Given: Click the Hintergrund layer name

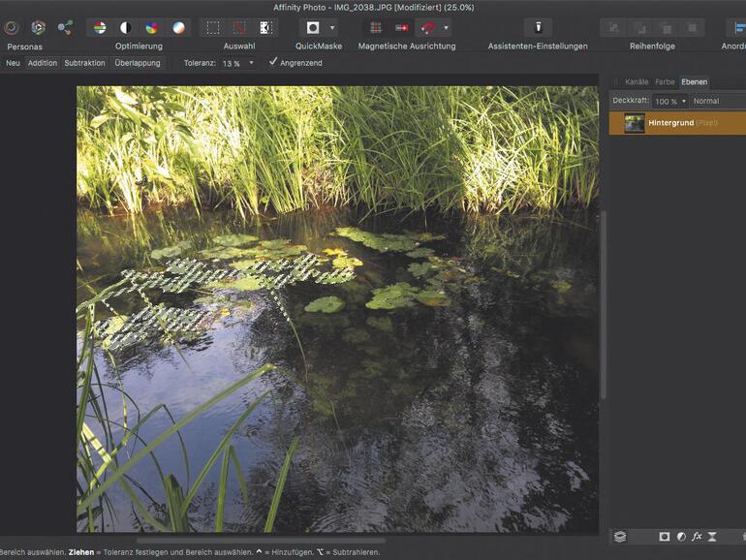Looking at the screenshot, I should point(670,123).
